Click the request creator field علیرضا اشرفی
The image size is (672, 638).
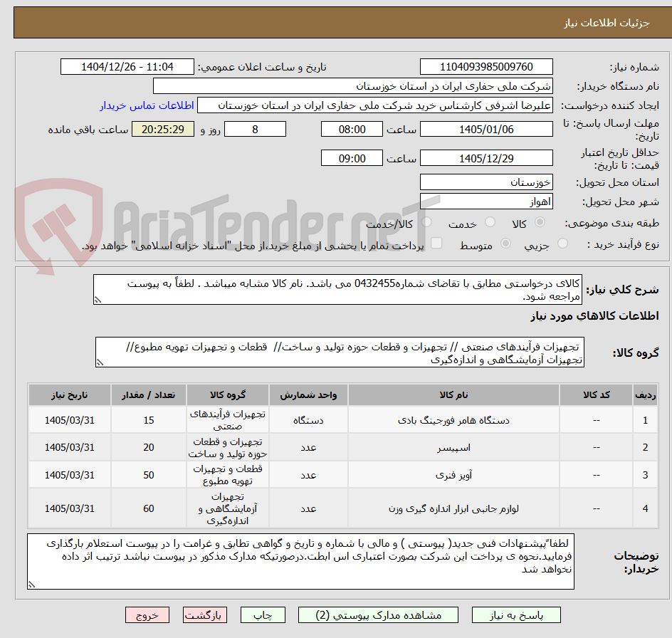(x=375, y=105)
